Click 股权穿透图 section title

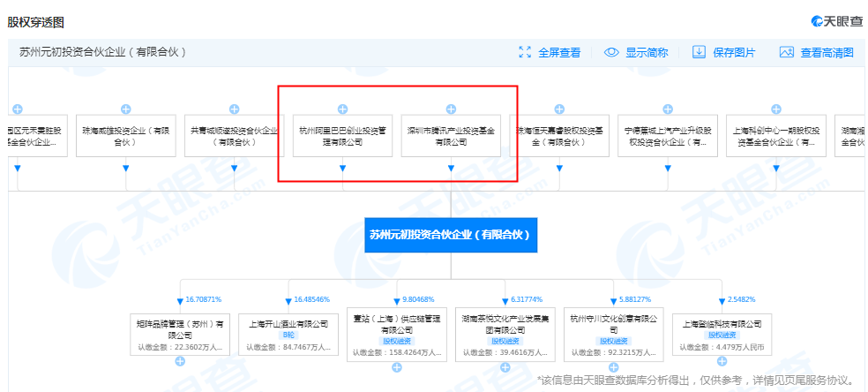[x=36, y=22]
